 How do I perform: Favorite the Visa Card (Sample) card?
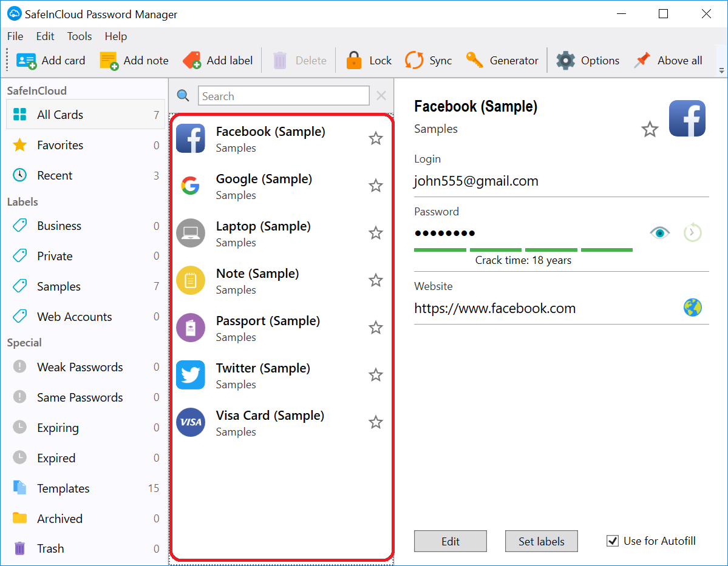pyautogui.click(x=376, y=422)
